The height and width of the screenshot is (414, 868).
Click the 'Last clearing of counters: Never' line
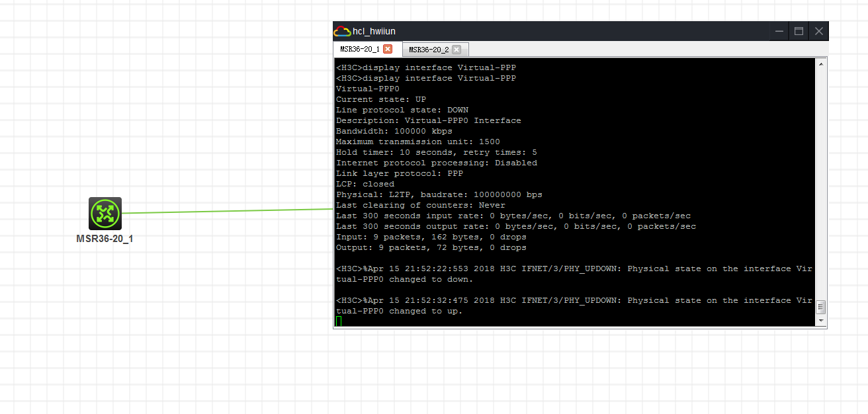[421, 205]
